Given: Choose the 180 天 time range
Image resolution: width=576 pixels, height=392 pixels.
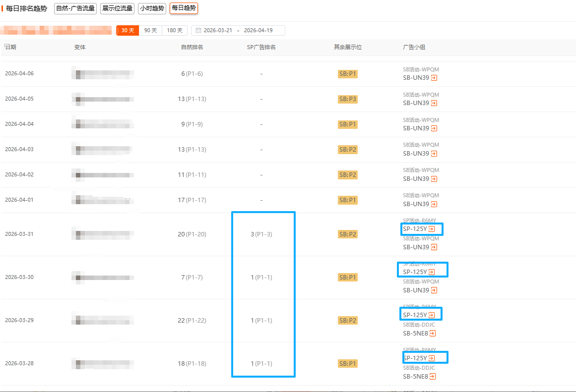Looking at the screenshot, I should click(x=175, y=31).
